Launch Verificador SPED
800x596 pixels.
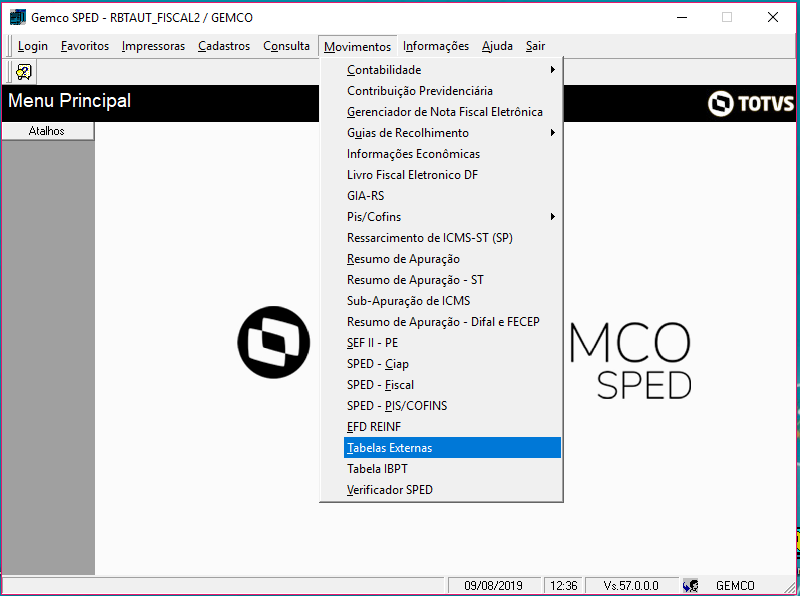(x=452, y=489)
